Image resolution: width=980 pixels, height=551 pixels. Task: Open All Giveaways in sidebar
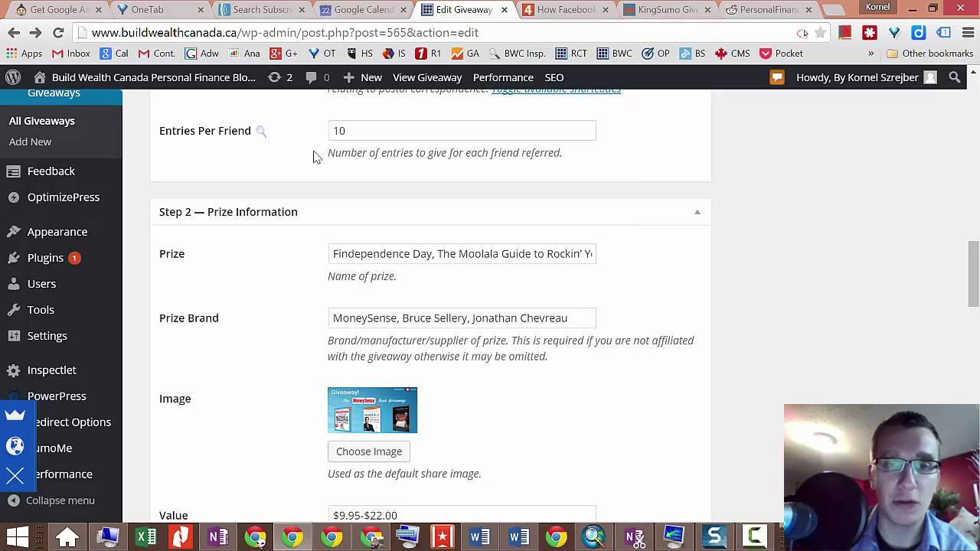tap(42, 121)
